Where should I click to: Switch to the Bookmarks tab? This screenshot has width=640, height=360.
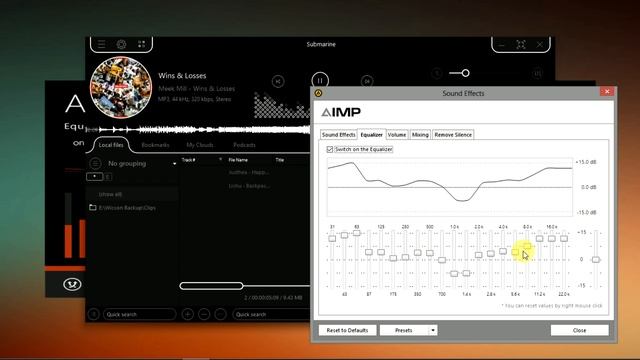[155, 145]
